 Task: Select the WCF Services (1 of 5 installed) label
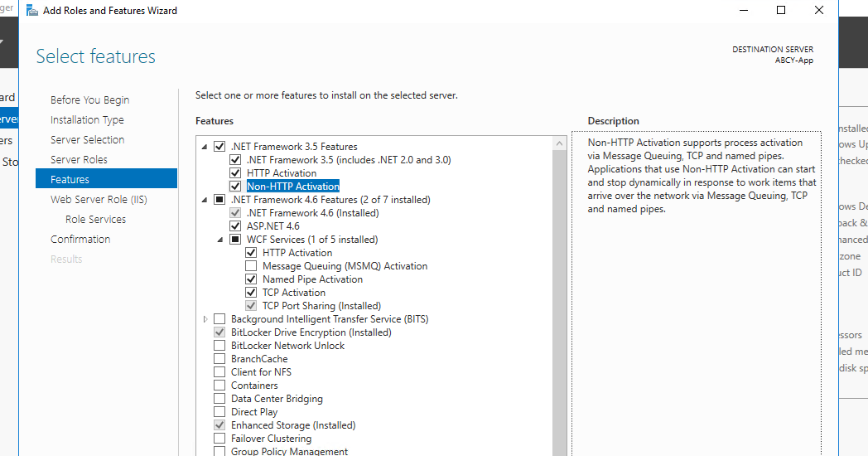click(x=312, y=240)
